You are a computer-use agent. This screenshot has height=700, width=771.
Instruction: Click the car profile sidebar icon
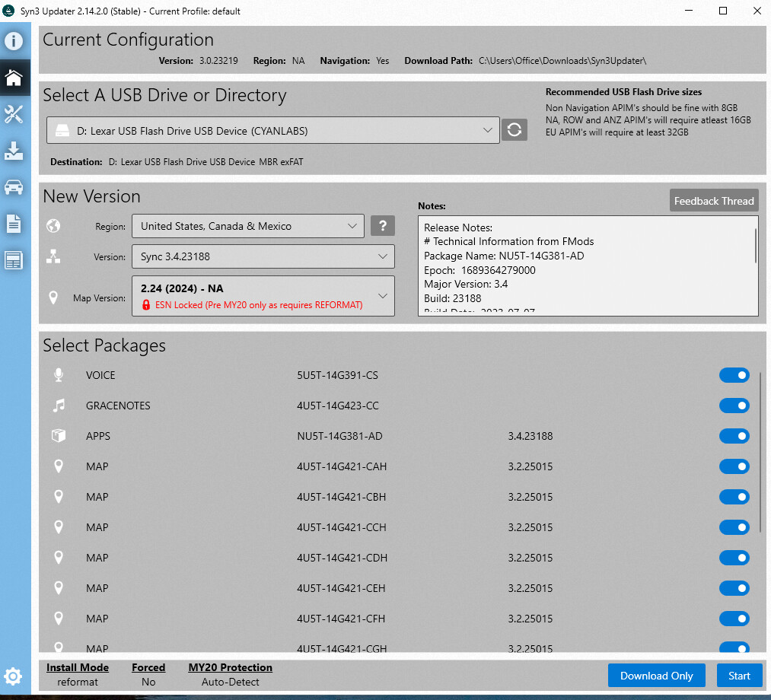click(x=14, y=187)
